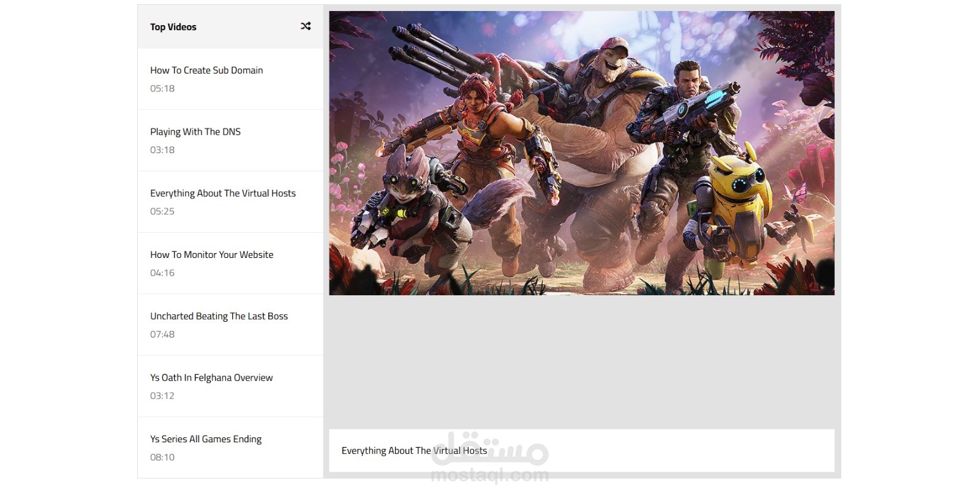This screenshot has width=980, height=495.
Task: Open Everything About The Virtual Hosts in list
Action: [230, 202]
